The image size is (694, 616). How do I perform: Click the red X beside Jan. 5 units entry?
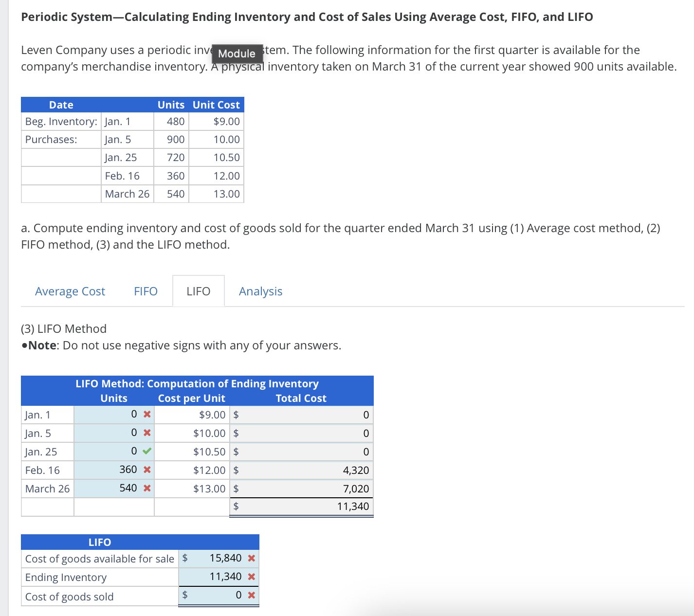point(146,433)
